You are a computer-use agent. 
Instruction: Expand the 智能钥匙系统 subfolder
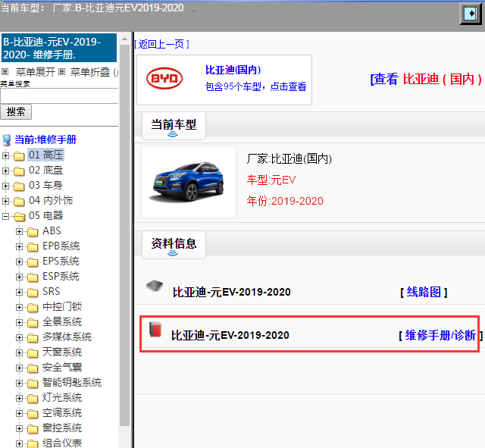tap(19, 383)
